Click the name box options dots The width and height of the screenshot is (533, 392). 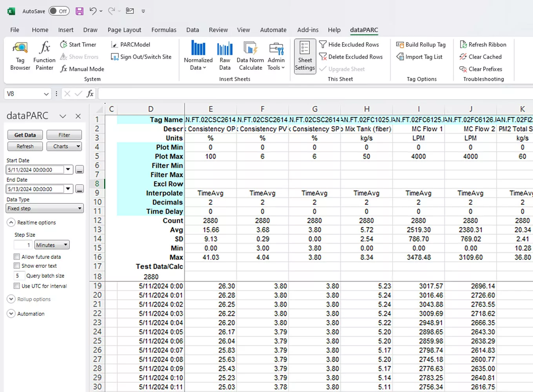pyautogui.click(x=56, y=94)
